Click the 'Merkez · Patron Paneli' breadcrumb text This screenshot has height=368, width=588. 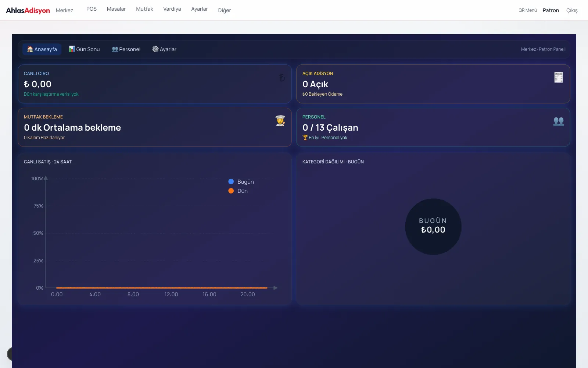point(543,49)
